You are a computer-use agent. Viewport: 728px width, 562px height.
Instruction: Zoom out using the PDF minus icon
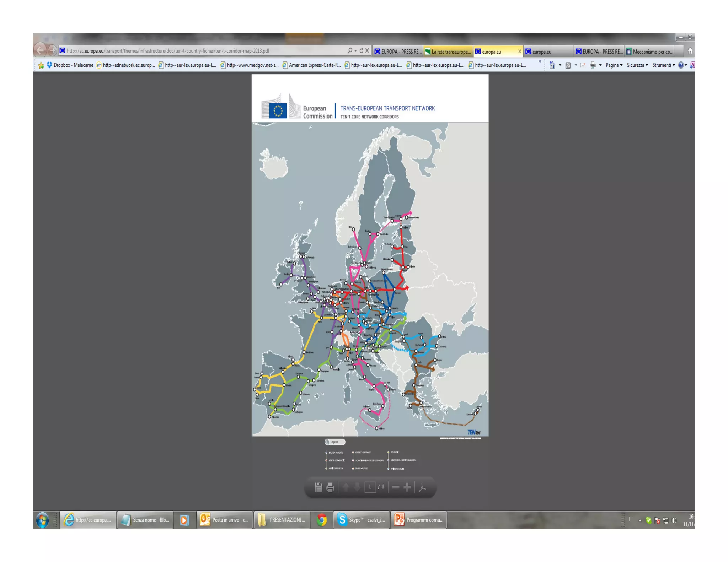coord(396,487)
